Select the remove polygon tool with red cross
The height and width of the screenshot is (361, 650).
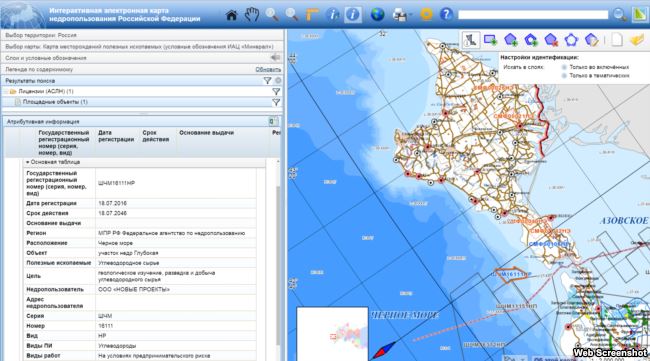click(x=551, y=40)
